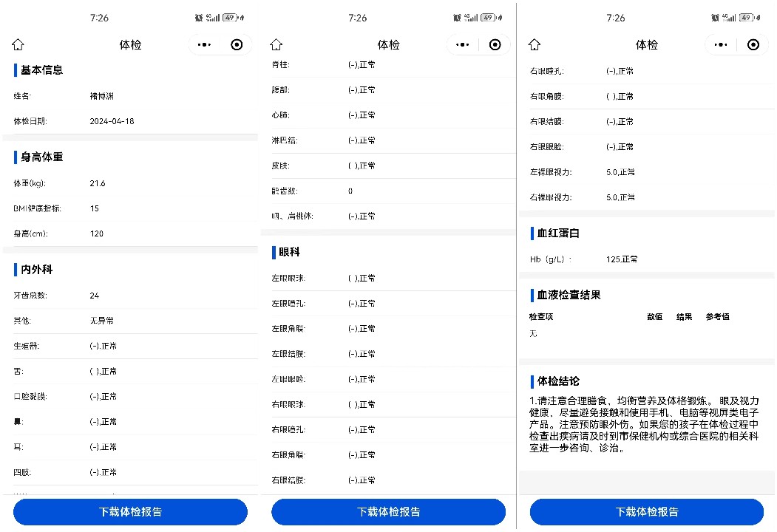Tap the circle close icon on the 体检结论 screen
This screenshot has height=532, width=777.
[x=753, y=45]
